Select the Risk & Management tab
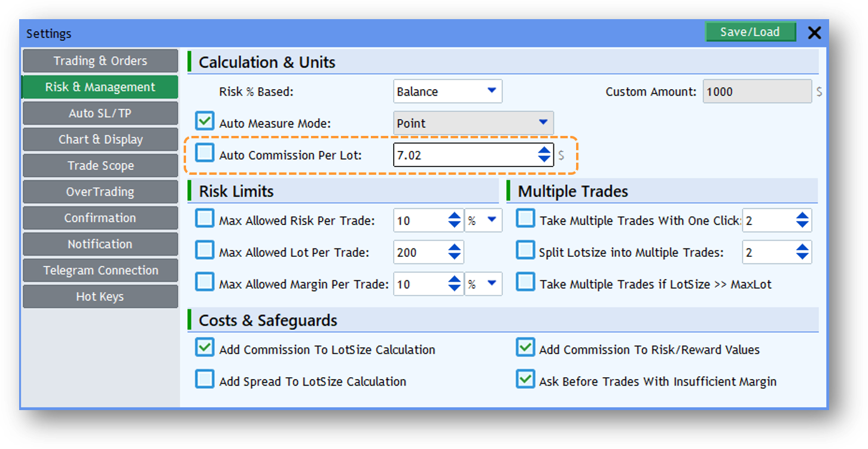868x449 pixels. (x=100, y=87)
